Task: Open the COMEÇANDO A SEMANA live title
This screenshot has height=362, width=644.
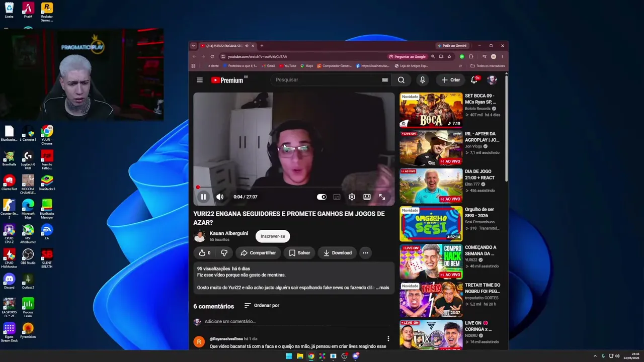Action: [x=480, y=250]
